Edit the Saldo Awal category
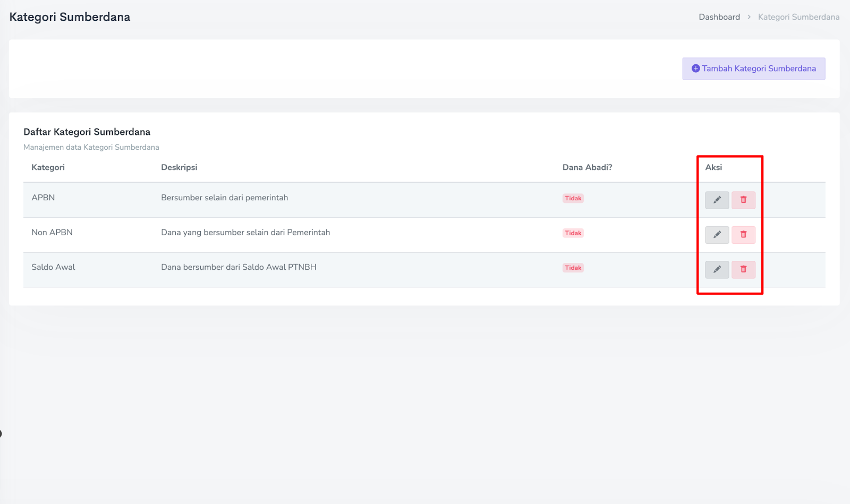850x504 pixels. (717, 270)
